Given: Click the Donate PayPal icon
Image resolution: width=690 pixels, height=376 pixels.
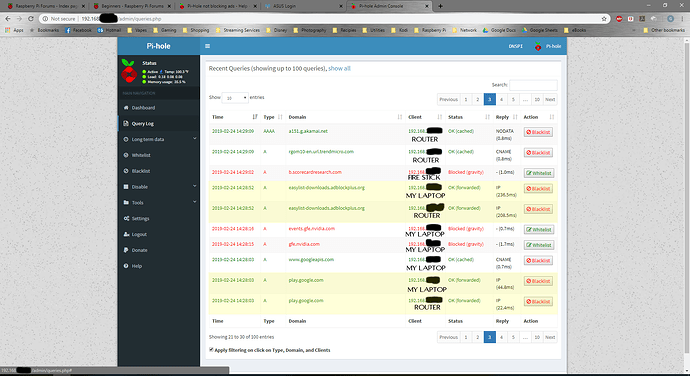Looking at the screenshot, I should point(126,250).
